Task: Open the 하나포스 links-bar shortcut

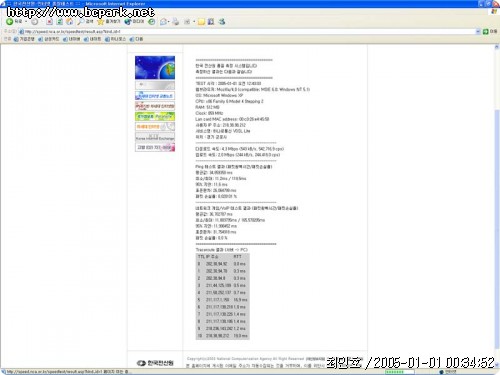Action: pyautogui.click(x=116, y=39)
